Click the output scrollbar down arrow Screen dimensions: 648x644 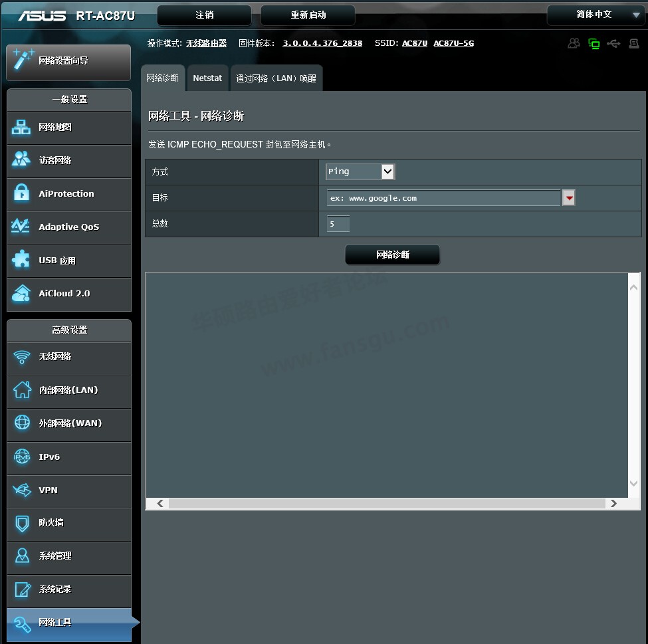tap(633, 483)
